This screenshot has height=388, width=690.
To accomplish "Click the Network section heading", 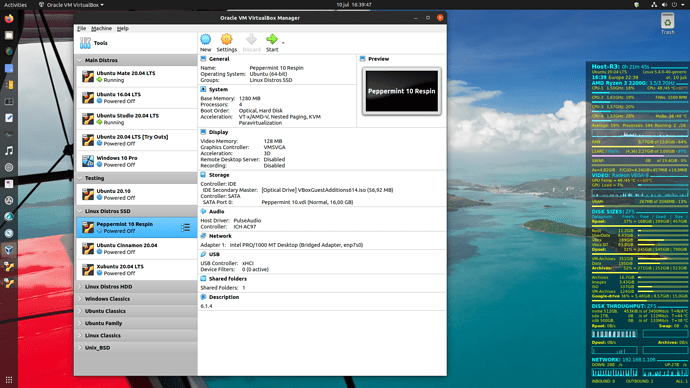I will coord(220,236).
